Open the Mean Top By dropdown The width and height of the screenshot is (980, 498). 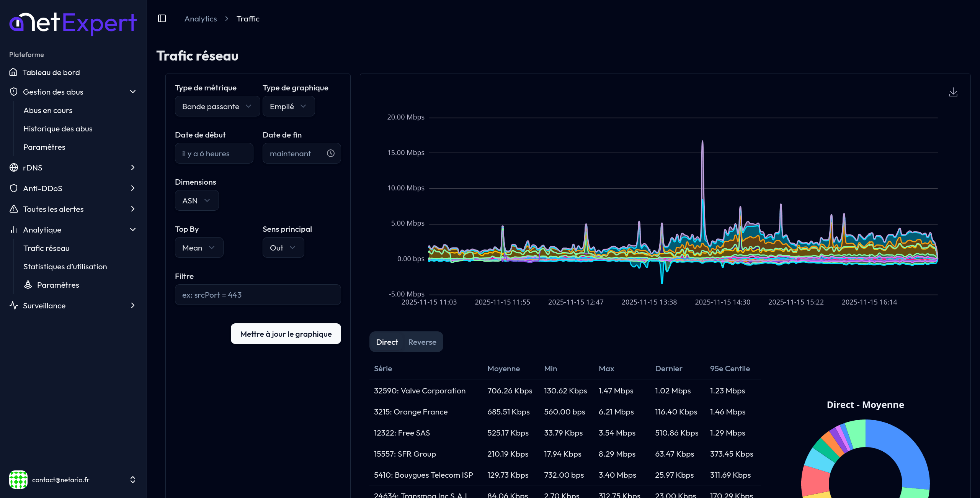199,247
